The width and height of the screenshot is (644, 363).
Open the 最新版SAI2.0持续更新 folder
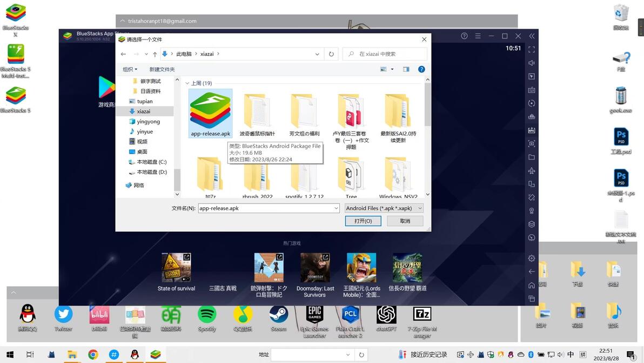(398, 118)
